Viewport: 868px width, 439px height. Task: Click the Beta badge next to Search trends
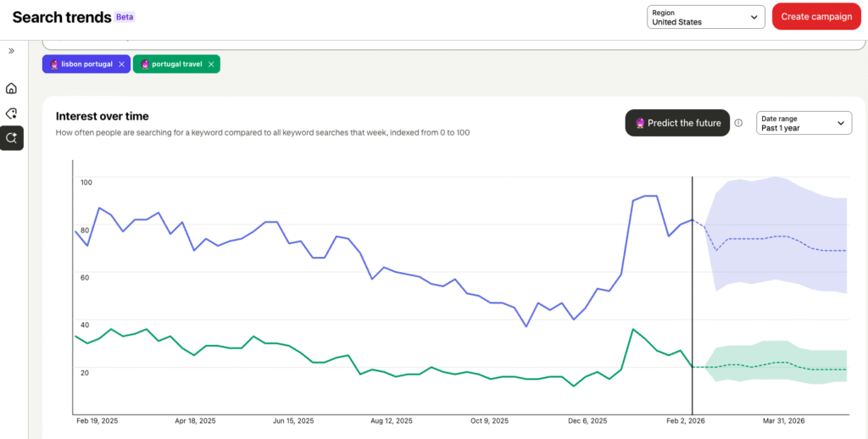[x=125, y=17]
